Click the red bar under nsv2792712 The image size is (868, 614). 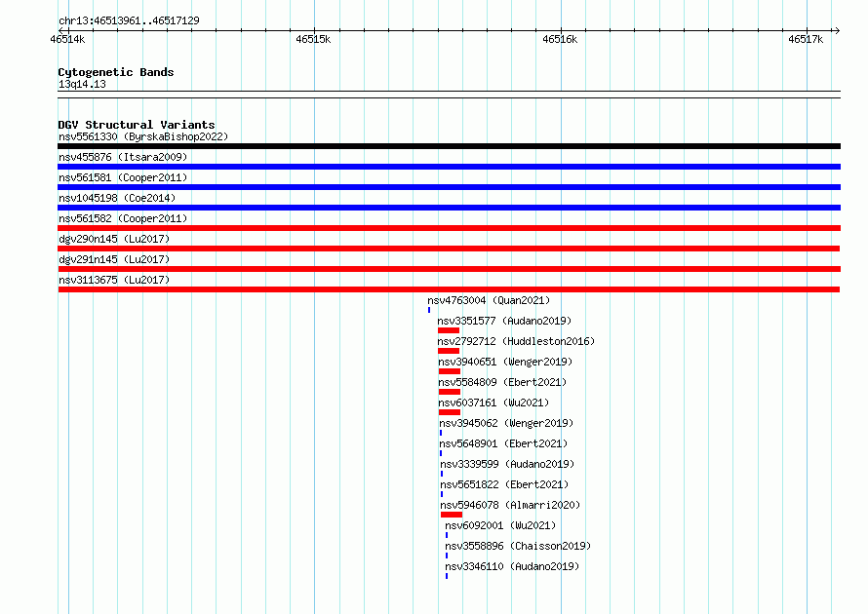click(449, 351)
